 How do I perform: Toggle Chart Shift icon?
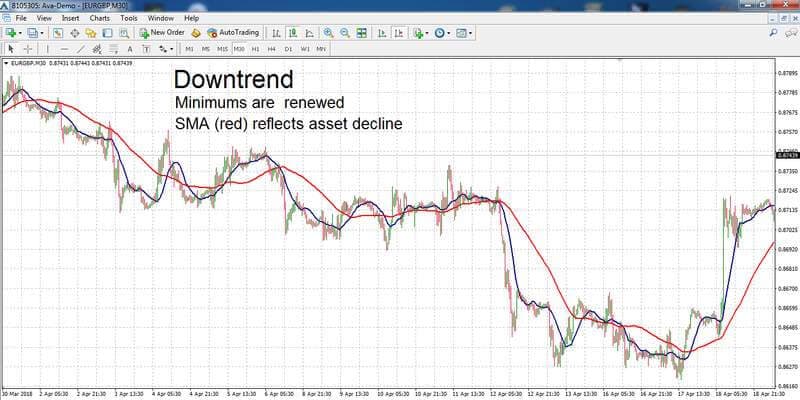click(x=398, y=33)
